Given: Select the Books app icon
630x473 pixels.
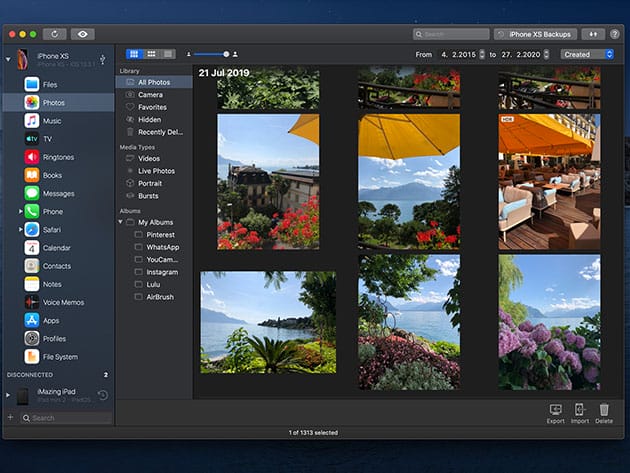Looking at the screenshot, I should coord(32,175).
